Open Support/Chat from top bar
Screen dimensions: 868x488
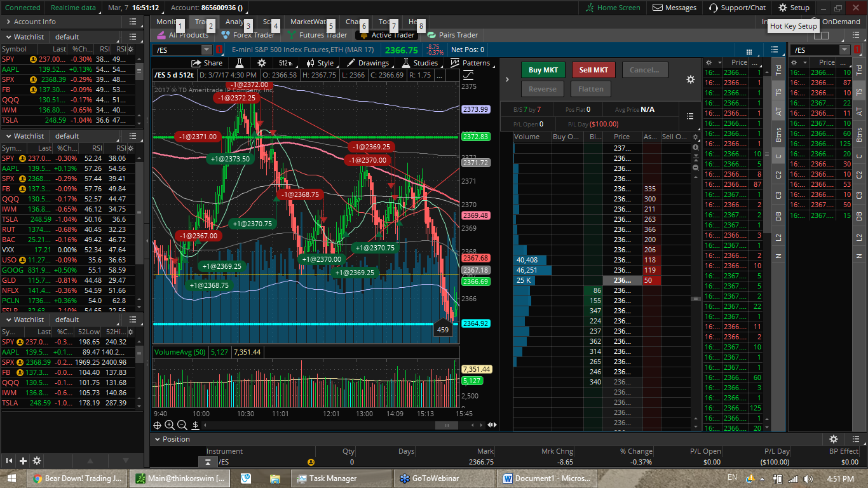737,8
